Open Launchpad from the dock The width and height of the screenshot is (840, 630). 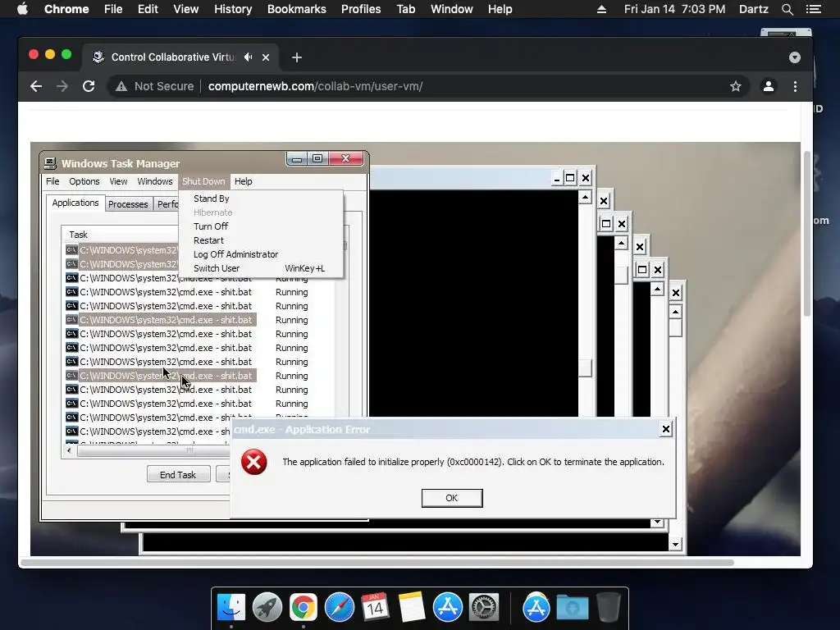[267, 608]
